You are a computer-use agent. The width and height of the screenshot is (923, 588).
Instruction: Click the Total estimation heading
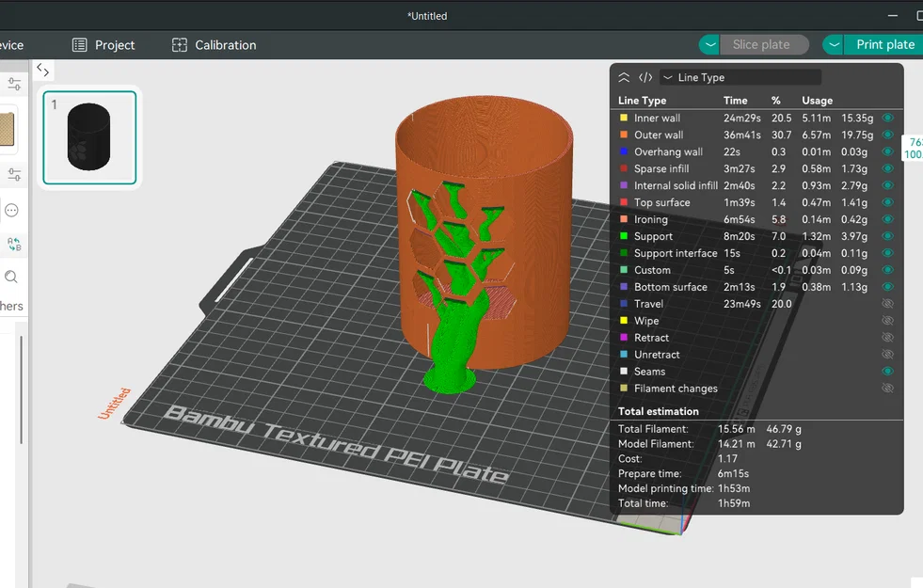(x=658, y=411)
